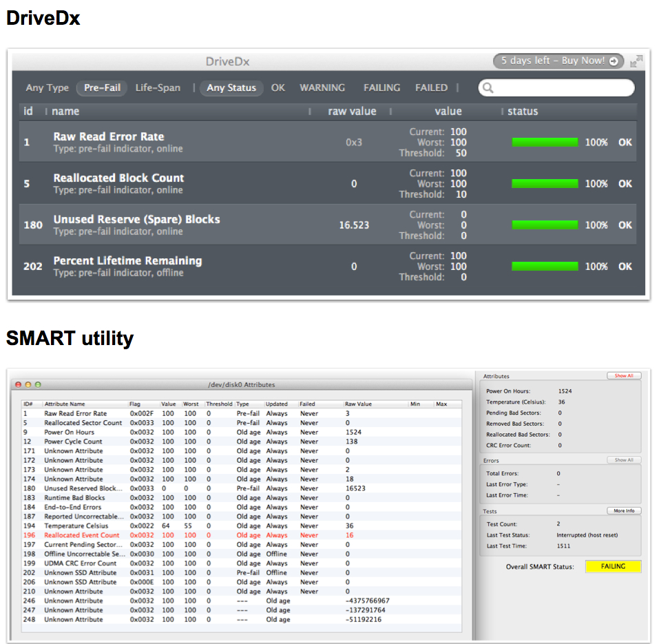This screenshot has width=659, height=644.
Task: Select the Pre-Fail type filter
Action: coord(102,88)
